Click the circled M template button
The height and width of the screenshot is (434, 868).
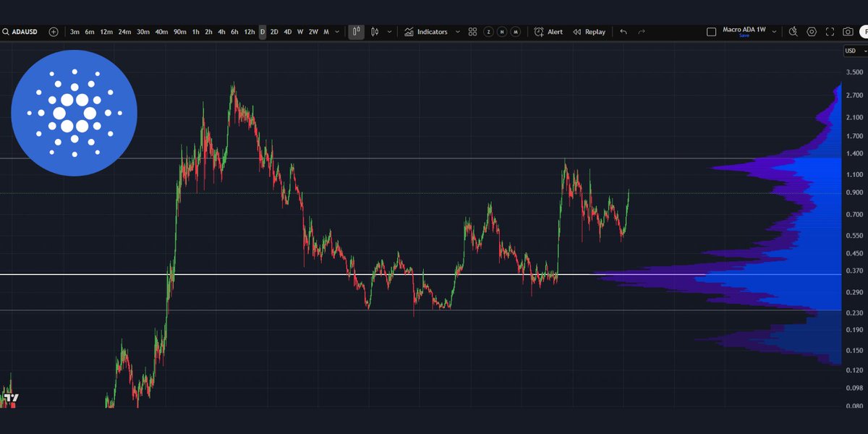tap(515, 32)
